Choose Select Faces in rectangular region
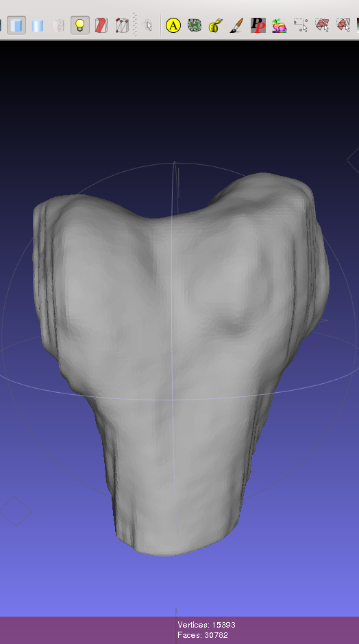359x644 pixels. tap(321, 25)
